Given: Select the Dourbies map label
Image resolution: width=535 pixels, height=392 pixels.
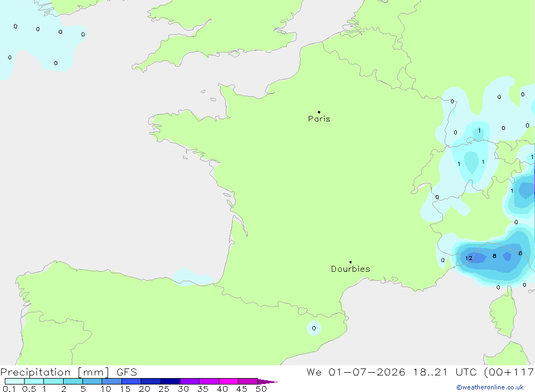Looking at the screenshot, I should point(350,269).
